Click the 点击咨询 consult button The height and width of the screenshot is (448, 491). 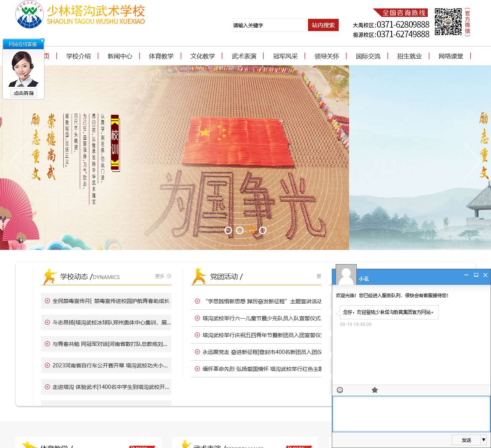[23, 93]
